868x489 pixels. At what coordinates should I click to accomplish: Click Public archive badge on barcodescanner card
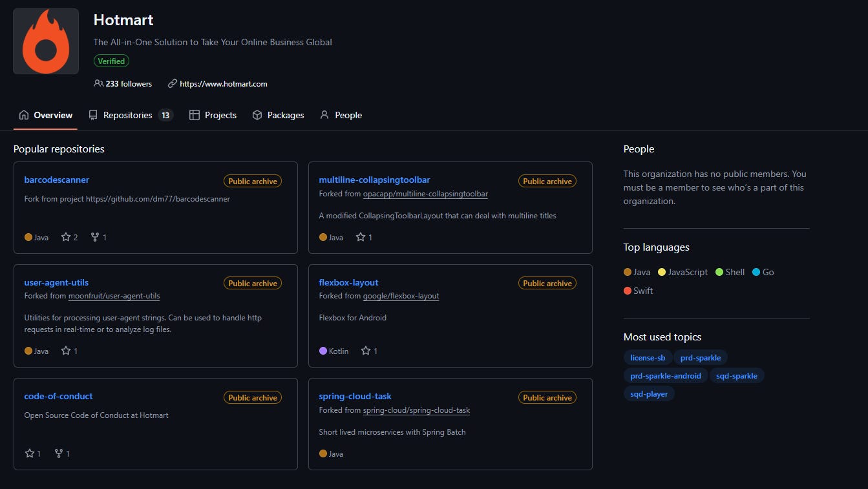coord(253,181)
